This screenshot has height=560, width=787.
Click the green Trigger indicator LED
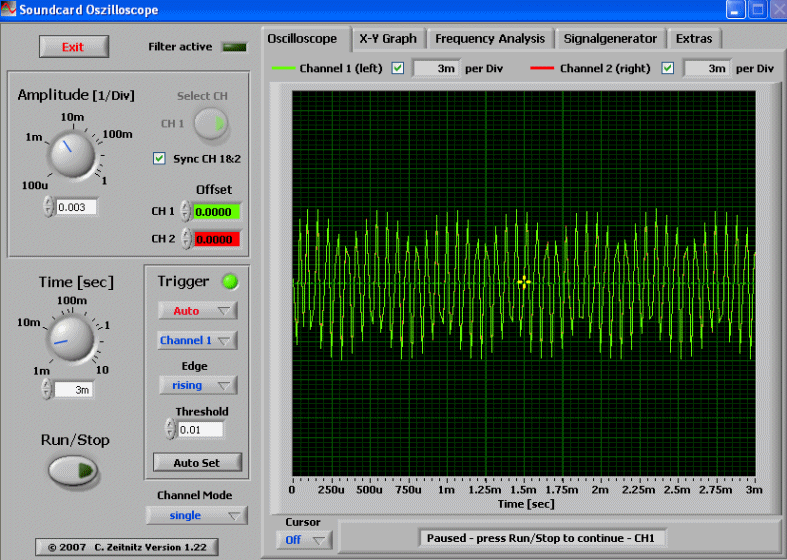coord(230,282)
